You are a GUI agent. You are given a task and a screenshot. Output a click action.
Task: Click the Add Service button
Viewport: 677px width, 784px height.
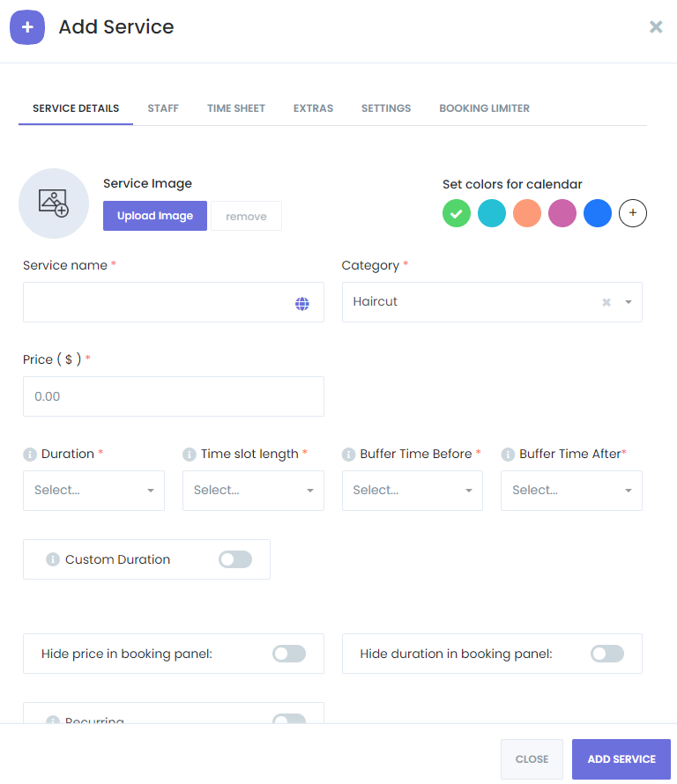621,759
